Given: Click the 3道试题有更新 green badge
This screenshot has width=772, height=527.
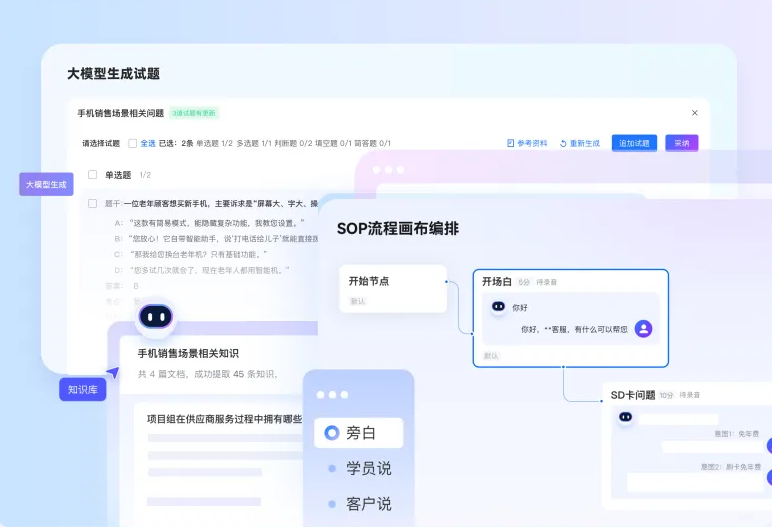Looking at the screenshot, I should (x=194, y=113).
